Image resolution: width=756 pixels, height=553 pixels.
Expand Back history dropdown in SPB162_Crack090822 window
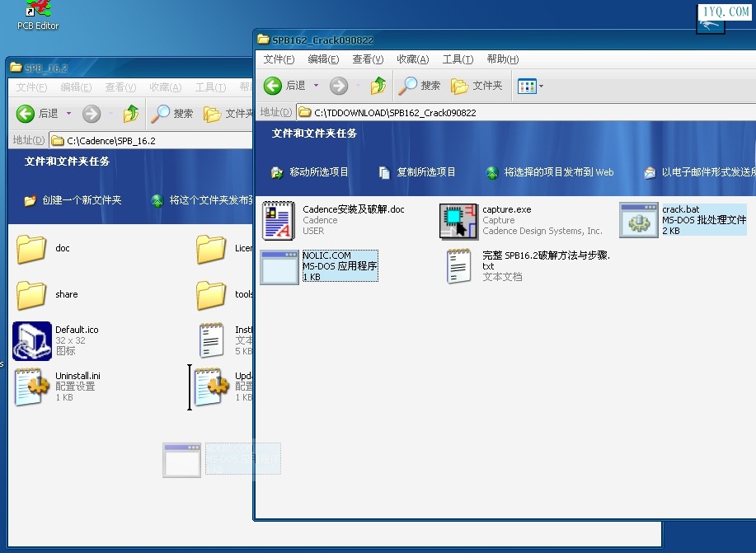click(x=317, y=86)
